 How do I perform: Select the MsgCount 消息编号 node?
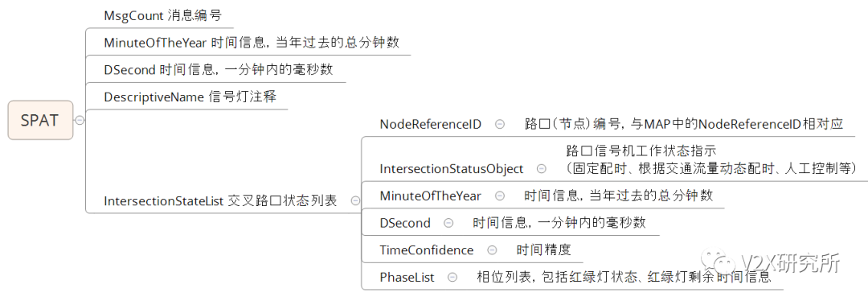[162, 15]
